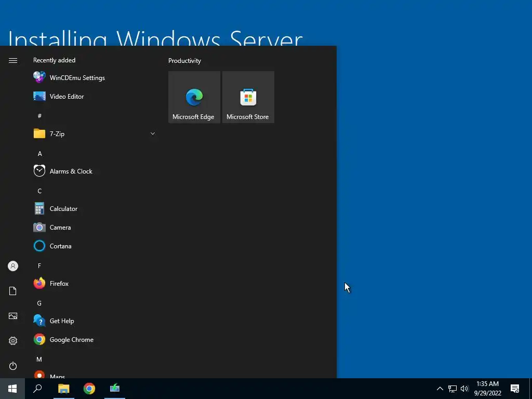Expand the Start menu hamburger button
Image resolution: width=532 pixels, height=399 pixels.
pos(13,60)
